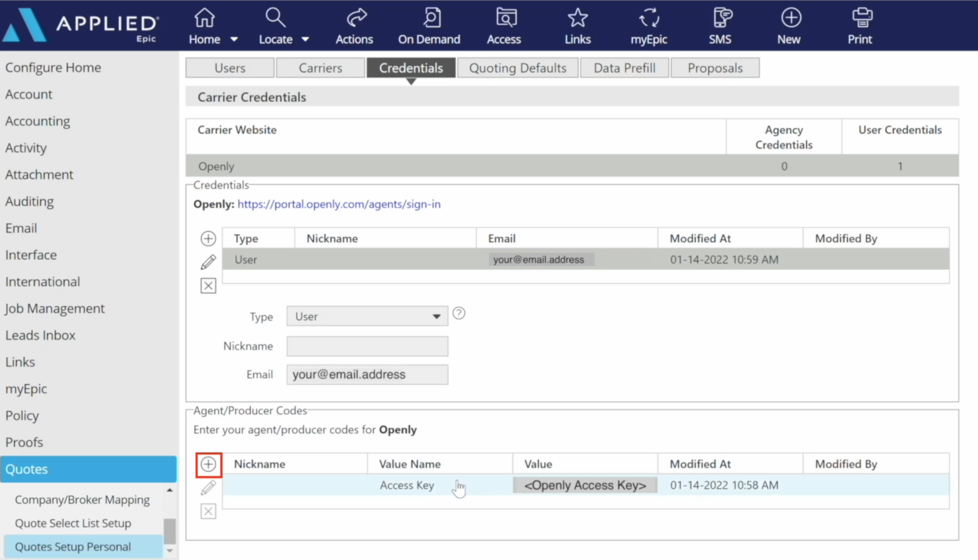Click the help question mark beside Type
The image size is (978, 560).
click(x=459, y=314)
